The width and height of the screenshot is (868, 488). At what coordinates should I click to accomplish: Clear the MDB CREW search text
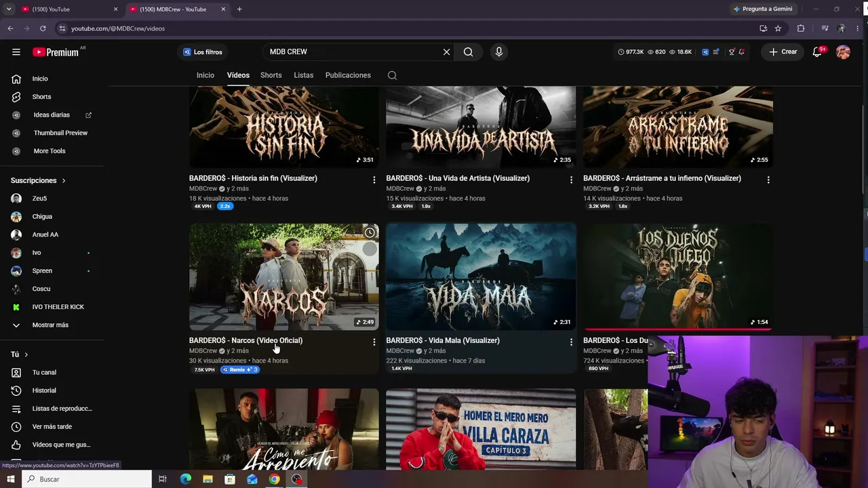(x=446, y=52)
